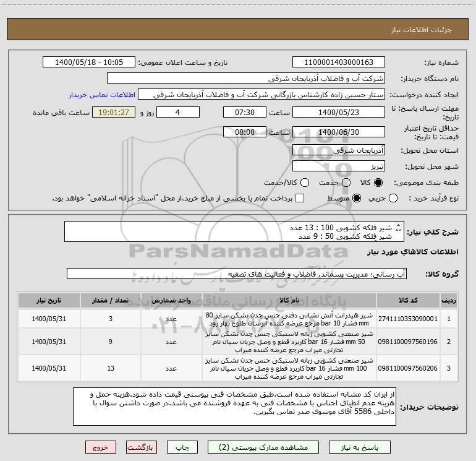The height and width of the screenshot is (461, 476).
Task: Toggle the اسناد خزانه اسلامی payment checkbox
Action: (300, 198)
